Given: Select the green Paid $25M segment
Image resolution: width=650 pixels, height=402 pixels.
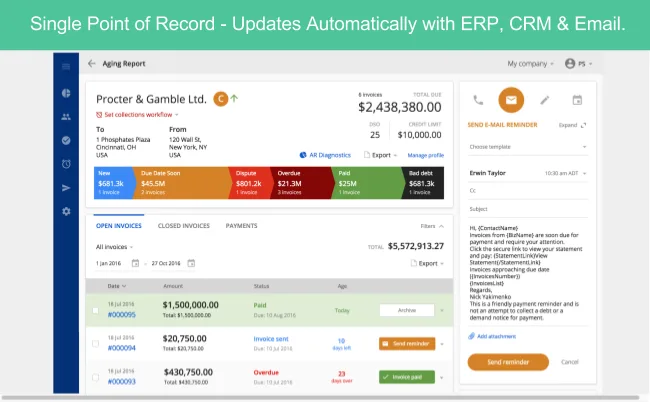Looking at the screenshot, I should pyautogui.click(x=367, y=183).
